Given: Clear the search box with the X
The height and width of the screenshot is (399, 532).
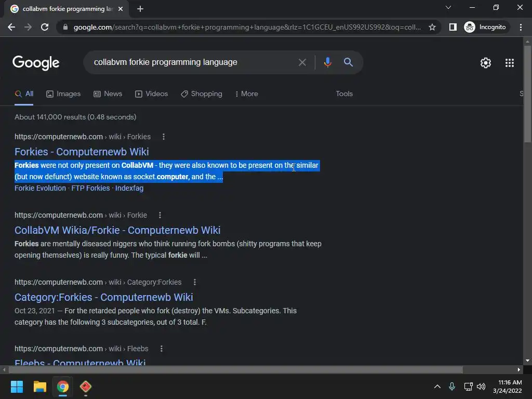Looking at the screenshot, I should tap(302, 62).
